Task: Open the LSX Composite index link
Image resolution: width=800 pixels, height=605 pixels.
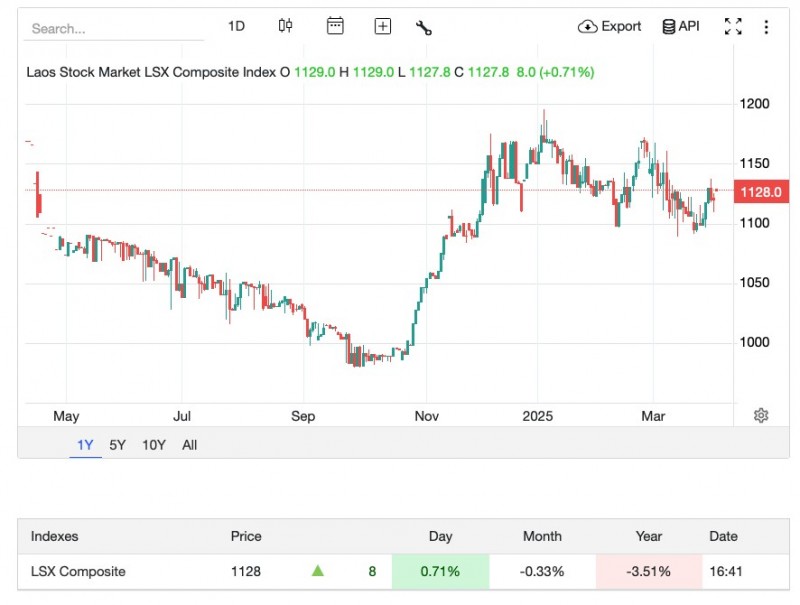Action: click(x=78, y=571)
